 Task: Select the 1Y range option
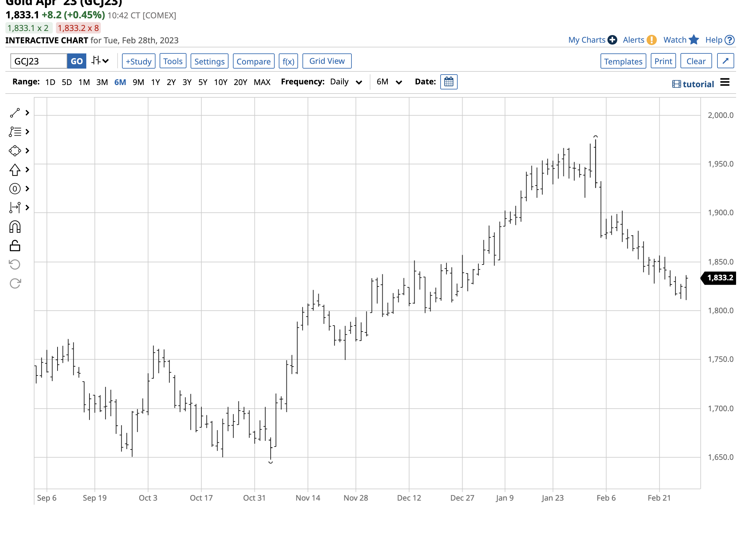click(155, 82)
